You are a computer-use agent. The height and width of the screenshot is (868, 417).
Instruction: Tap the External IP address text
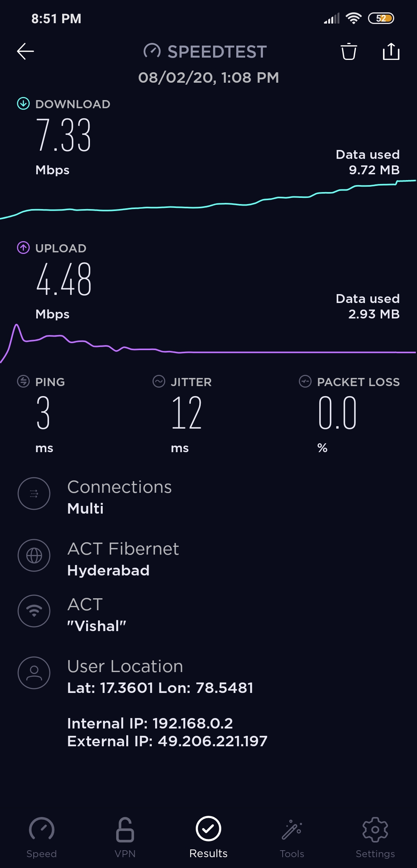[167, 741]
